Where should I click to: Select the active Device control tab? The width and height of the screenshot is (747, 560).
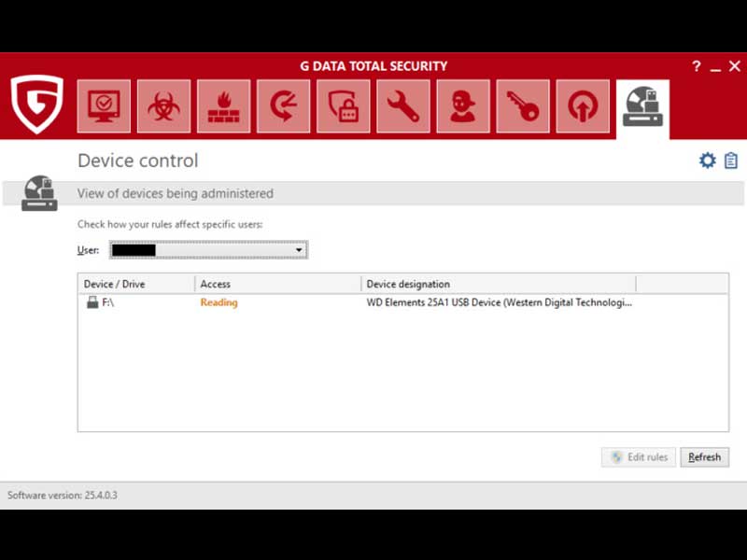[643, 108]
